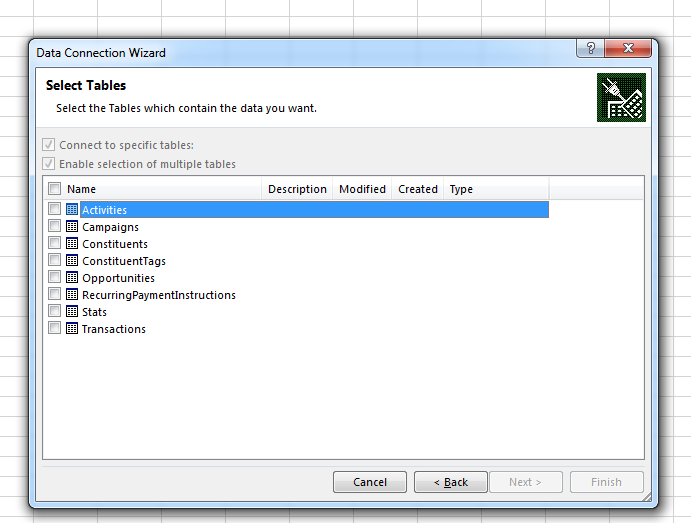This screenshot has height=523, width=691.
Task: Check the Campaigns table checkbox
Action: 55,226
